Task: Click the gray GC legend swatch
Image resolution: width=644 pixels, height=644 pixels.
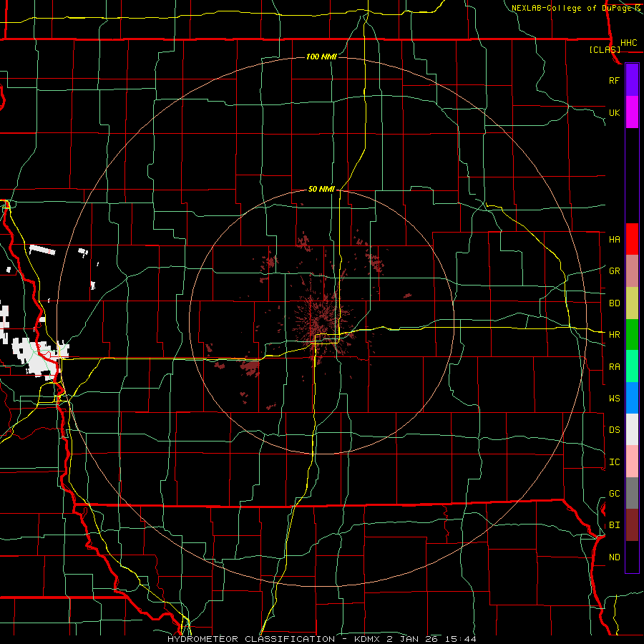Action: point(632,493)
